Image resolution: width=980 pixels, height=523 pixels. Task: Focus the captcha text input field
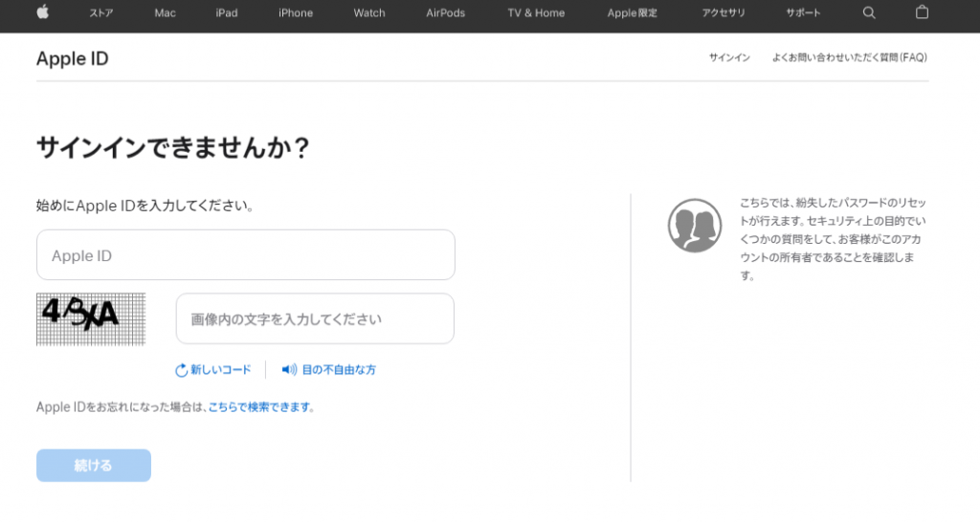click(315, 319)
